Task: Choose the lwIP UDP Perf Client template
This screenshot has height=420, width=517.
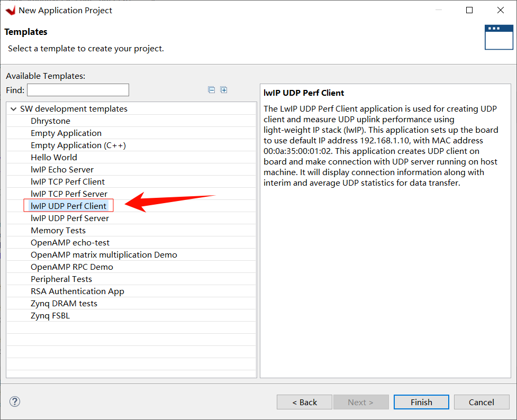Action: pos(69,206)
